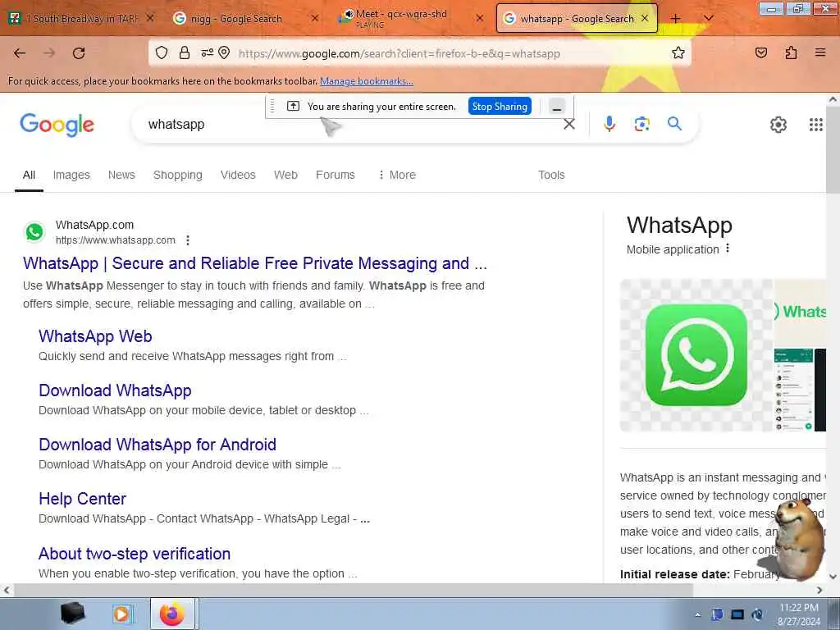Select the All results tab
The width and height of the screenshot is (840, 630).
29,175
